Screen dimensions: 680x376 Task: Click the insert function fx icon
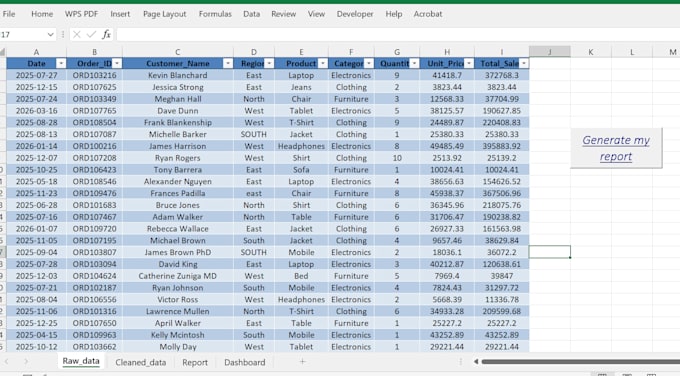click(106, 34)
